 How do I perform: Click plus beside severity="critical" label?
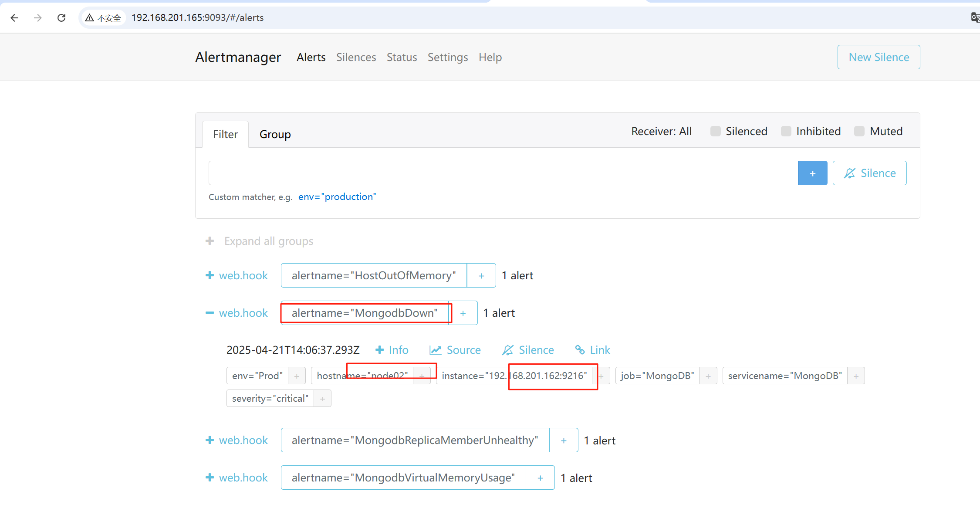point(322,399)
